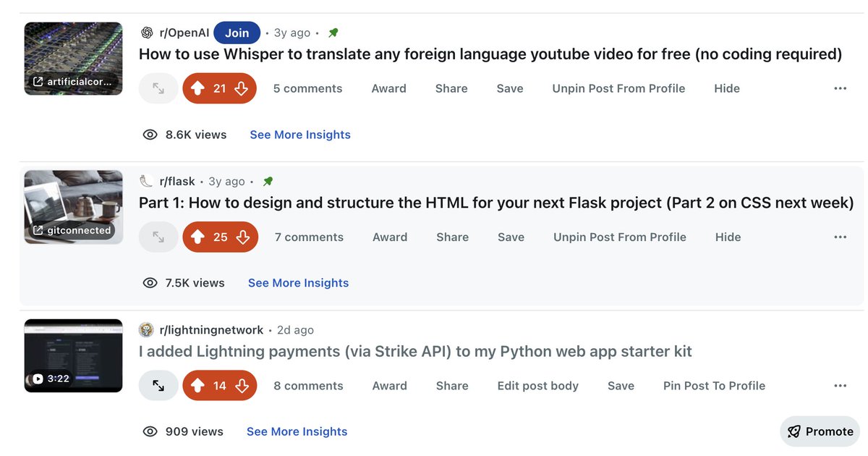This screenshot has height=456, width=868.
Task: Downvote the Lightning payments post
Action: pyautogui.click(x=242, y=386)
